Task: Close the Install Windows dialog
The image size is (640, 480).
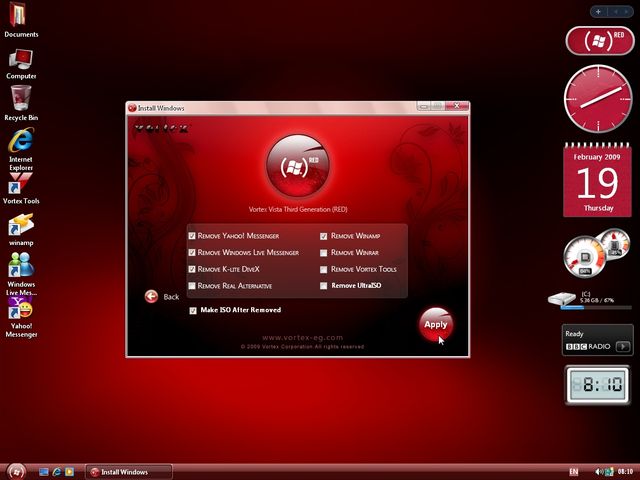Action: tap(457, 106)
